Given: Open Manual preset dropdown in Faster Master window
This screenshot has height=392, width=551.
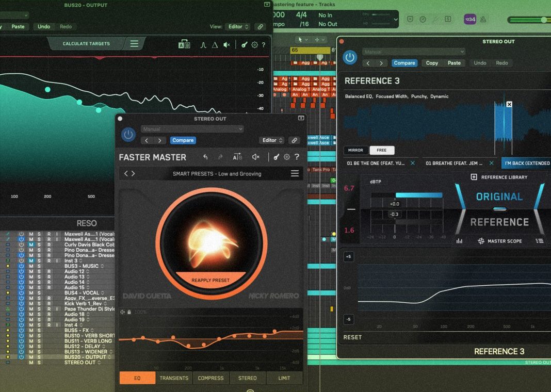Looking at the screenshot, I should (192, 129).
